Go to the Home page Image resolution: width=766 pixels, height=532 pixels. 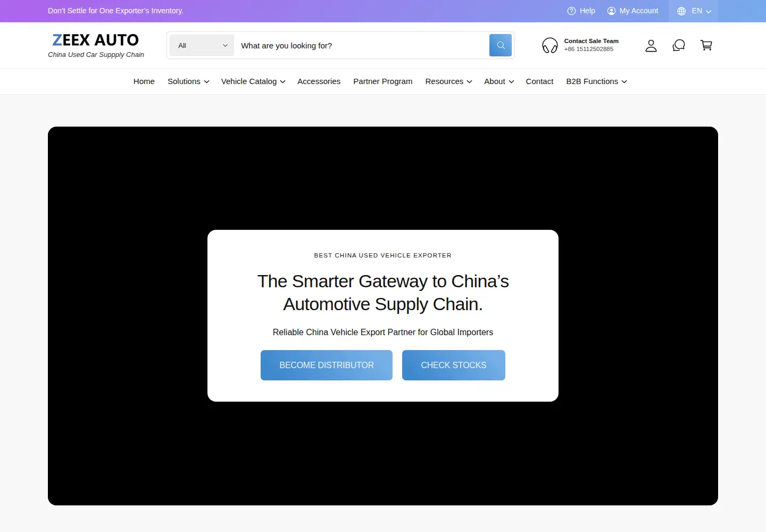point(144,81)
